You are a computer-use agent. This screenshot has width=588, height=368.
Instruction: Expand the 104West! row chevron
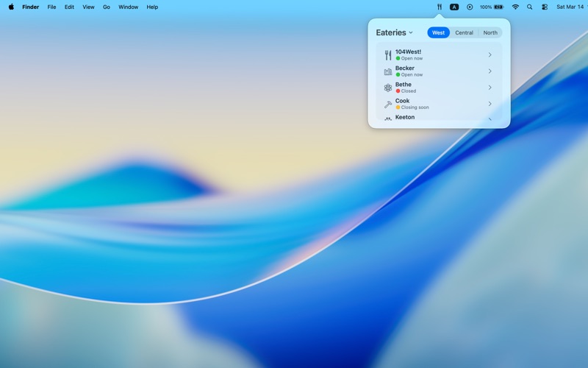pos(490,54)
